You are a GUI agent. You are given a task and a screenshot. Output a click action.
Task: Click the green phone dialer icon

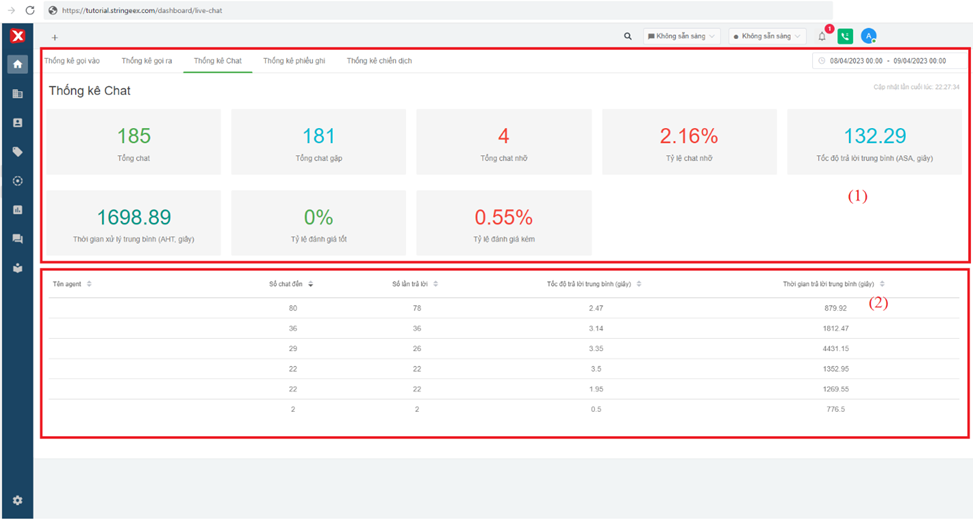point(845,36)
